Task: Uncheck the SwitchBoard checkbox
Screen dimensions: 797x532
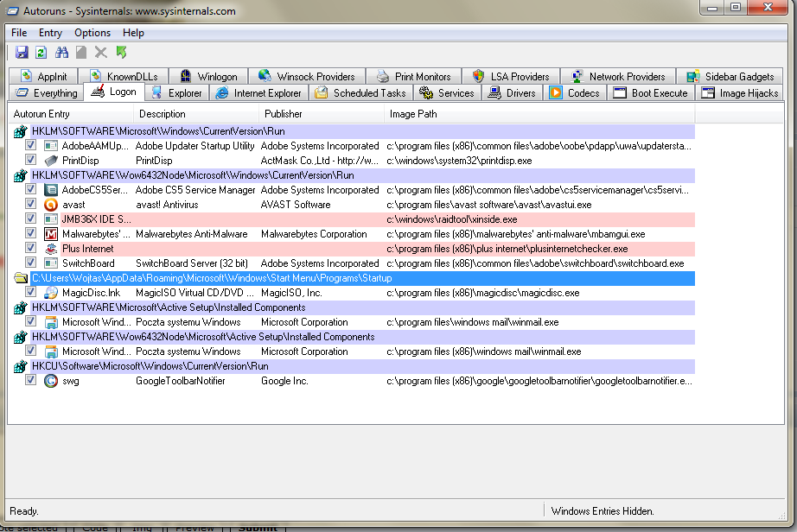Action: 30,263
